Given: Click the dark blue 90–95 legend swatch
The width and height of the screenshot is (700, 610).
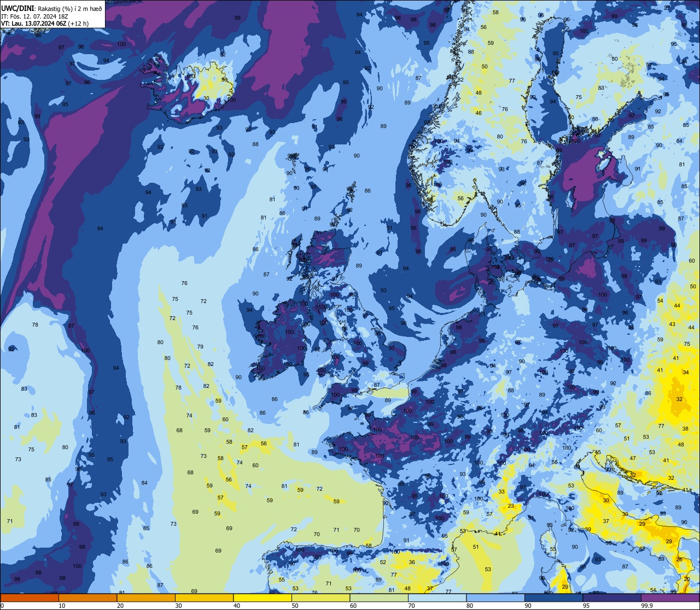Looking at the screenshot, I should tap(553, 597).
